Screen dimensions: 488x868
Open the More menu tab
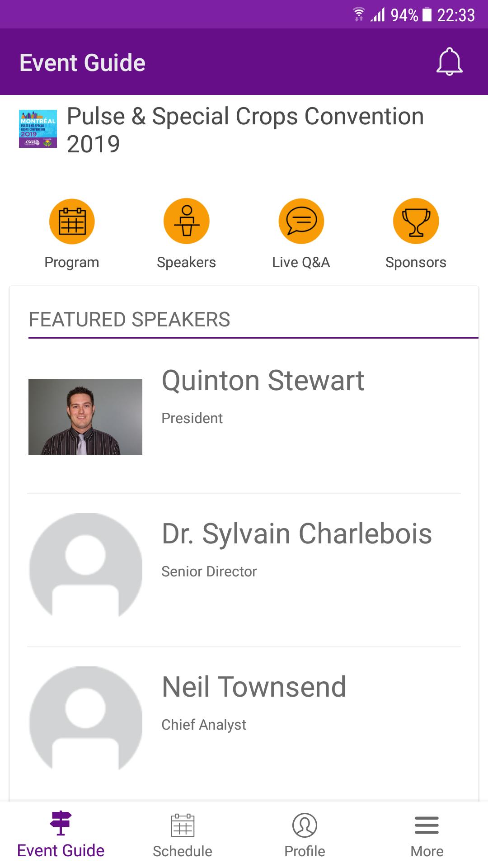427,835
